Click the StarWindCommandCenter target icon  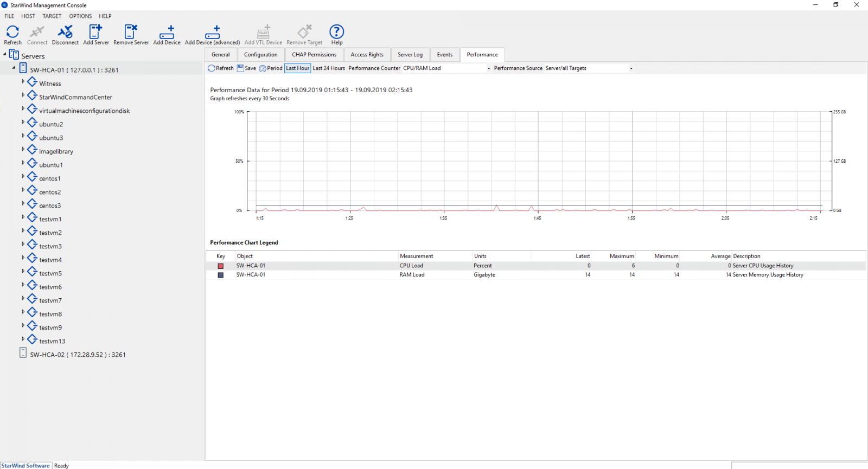[x=32, y=95]
